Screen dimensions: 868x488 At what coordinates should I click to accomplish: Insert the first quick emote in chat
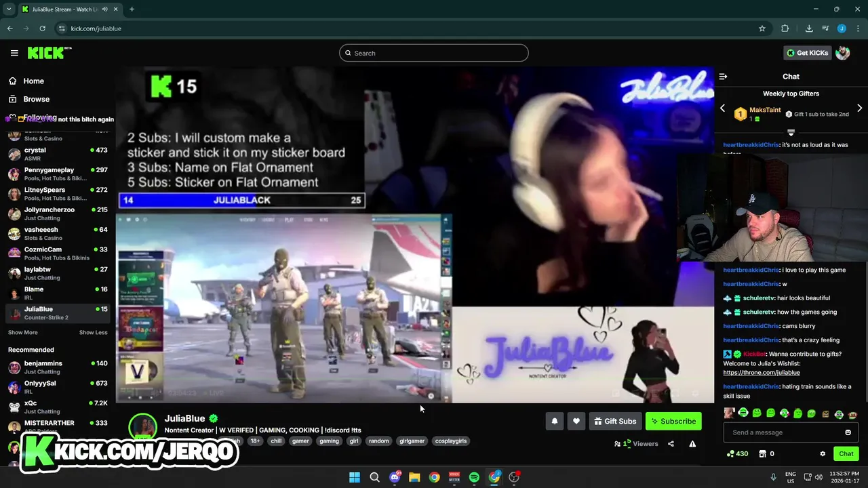[730, 413]
